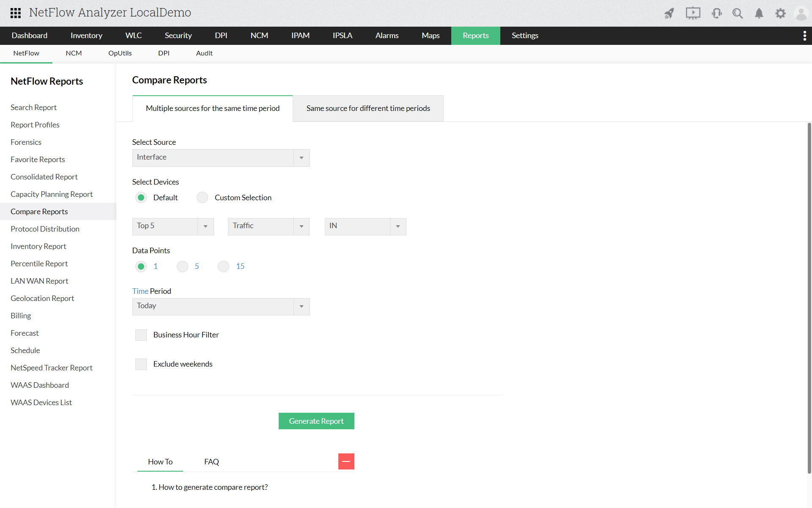Image resolution: width=812 pixels, height=508 pixels.
Task: Open the notifications bell icon
Action: (x=759, y=13)
